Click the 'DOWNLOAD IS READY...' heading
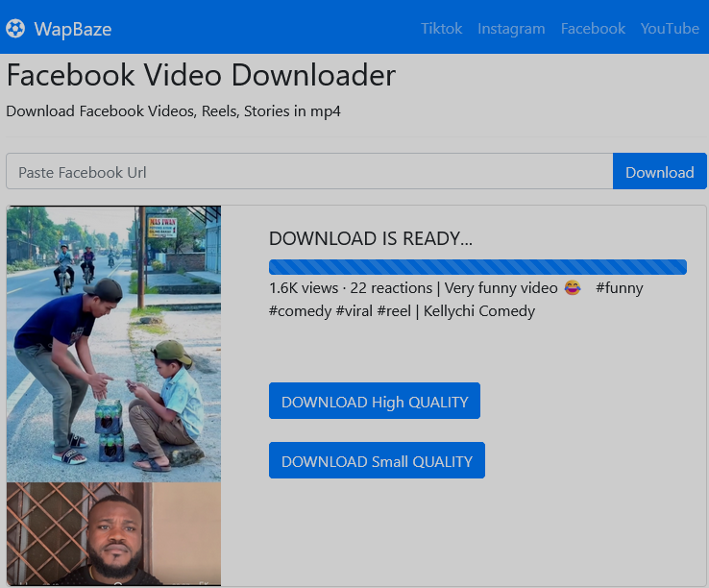This screenshot has width=709, height=588. click(371, 238)
